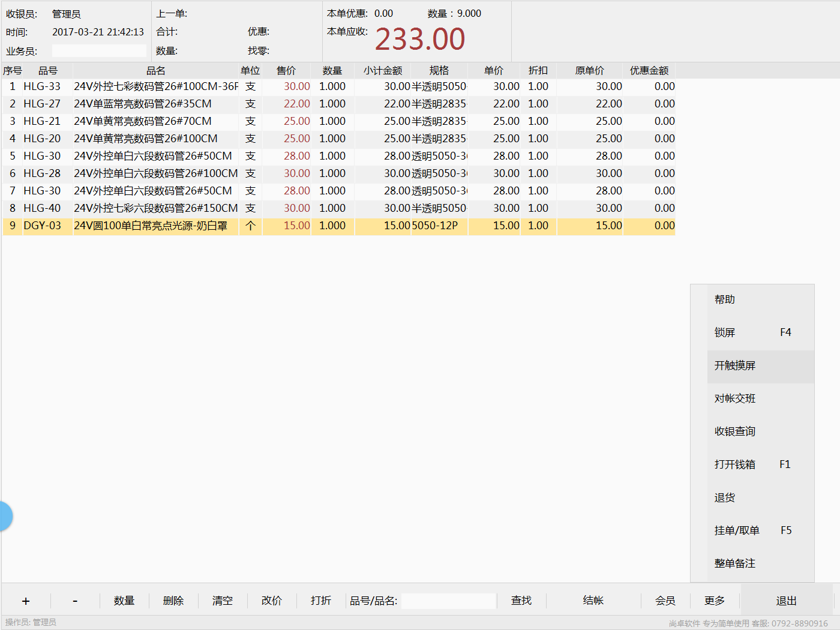This screenshot has width=840, height=630.
Task: Toggle 开触摸屏 touch screen mode
Action: (735, 365)
